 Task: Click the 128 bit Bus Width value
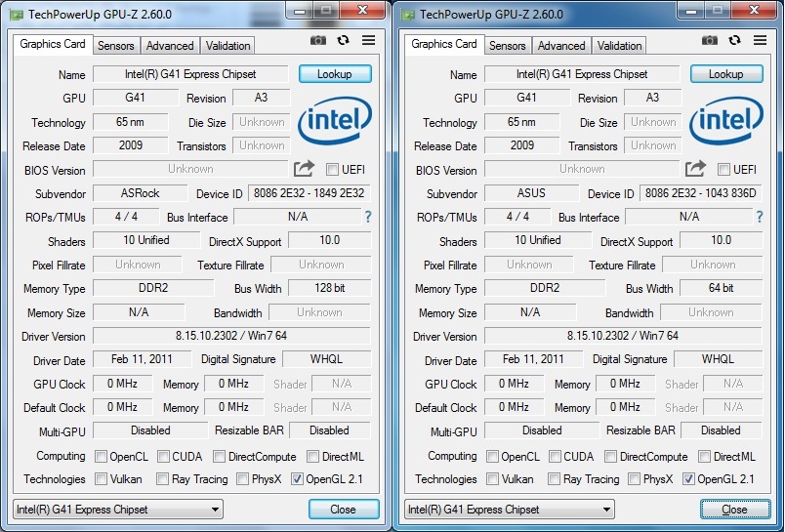click(330, 288)
